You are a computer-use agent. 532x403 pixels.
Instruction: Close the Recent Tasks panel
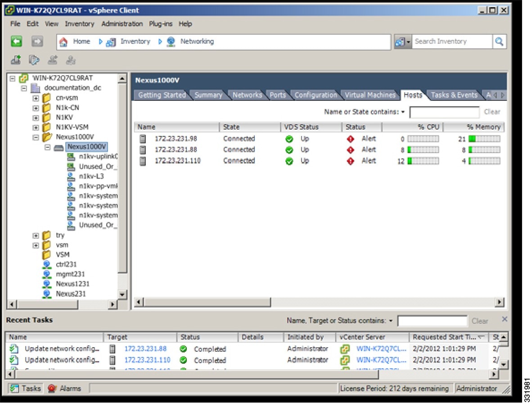[x=505, y=319]
